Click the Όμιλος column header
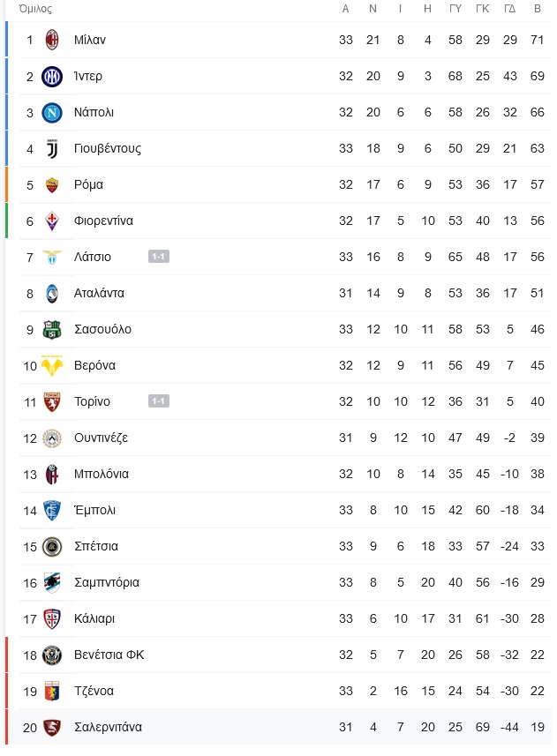This screenshot has width=557, height=756. (x=35, y=9)
